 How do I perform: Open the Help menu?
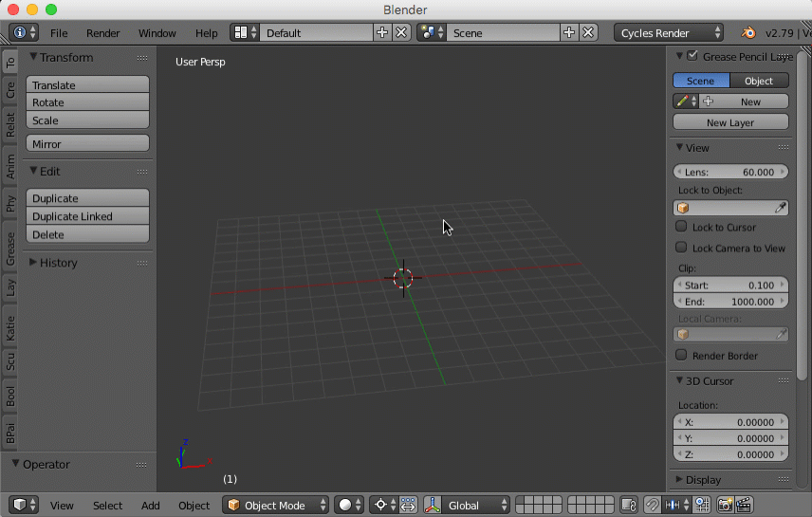click(207, 33)
